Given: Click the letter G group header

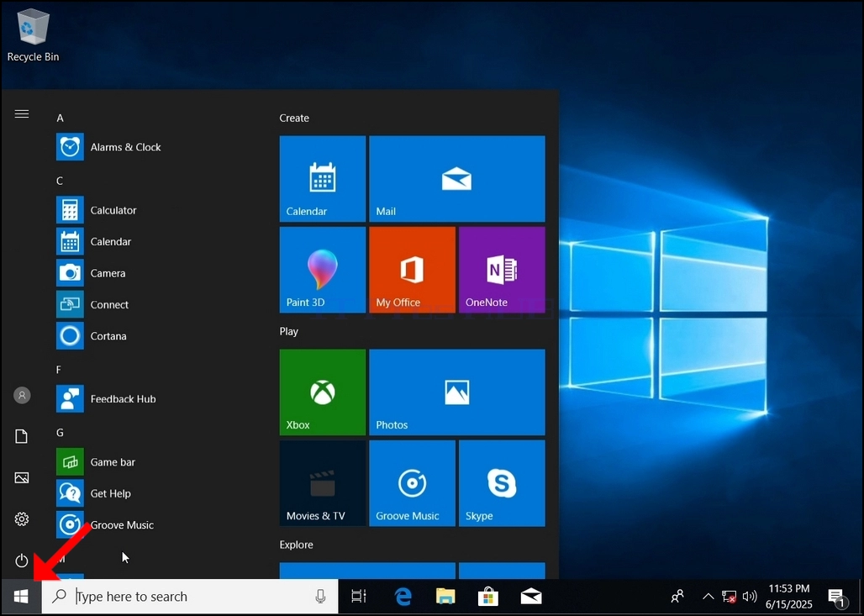Looking at the screenshot, I should 60,433.
